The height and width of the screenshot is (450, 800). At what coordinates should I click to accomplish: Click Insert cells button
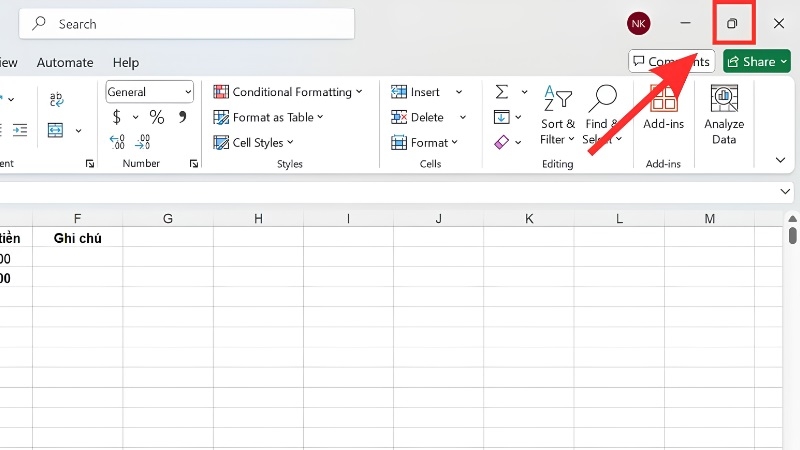tap(415, 92)
